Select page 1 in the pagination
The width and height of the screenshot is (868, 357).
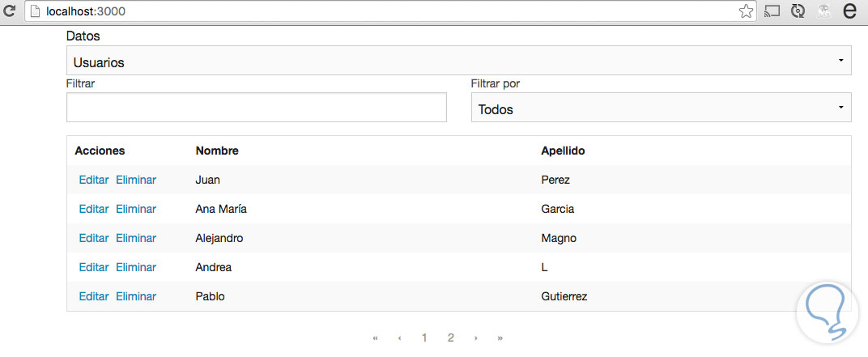[x=424, y=338]
